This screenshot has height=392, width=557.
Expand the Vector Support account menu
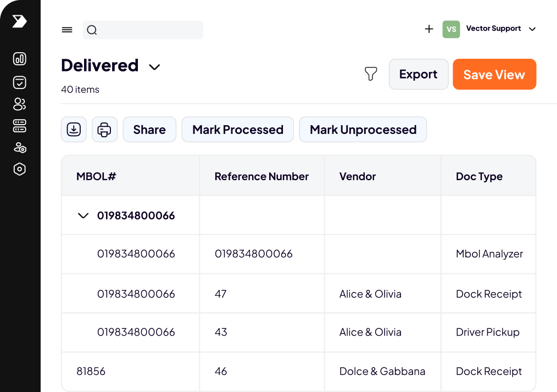point(532,29)
